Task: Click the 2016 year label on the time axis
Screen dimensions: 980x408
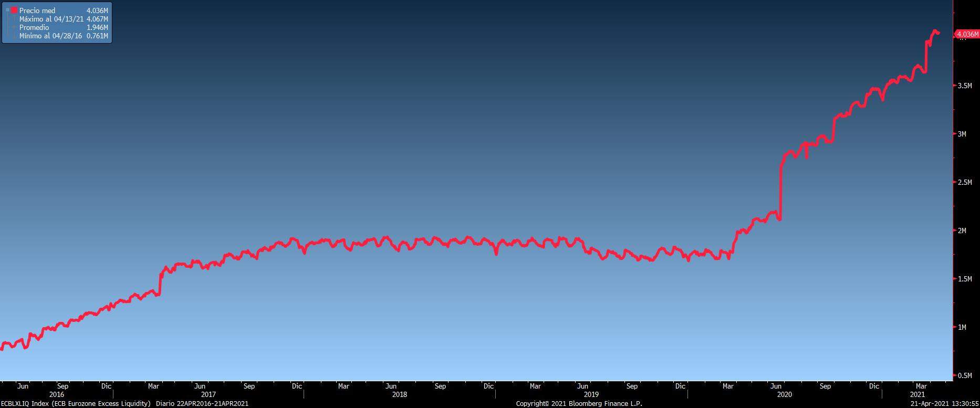Action: coord(57,394)
